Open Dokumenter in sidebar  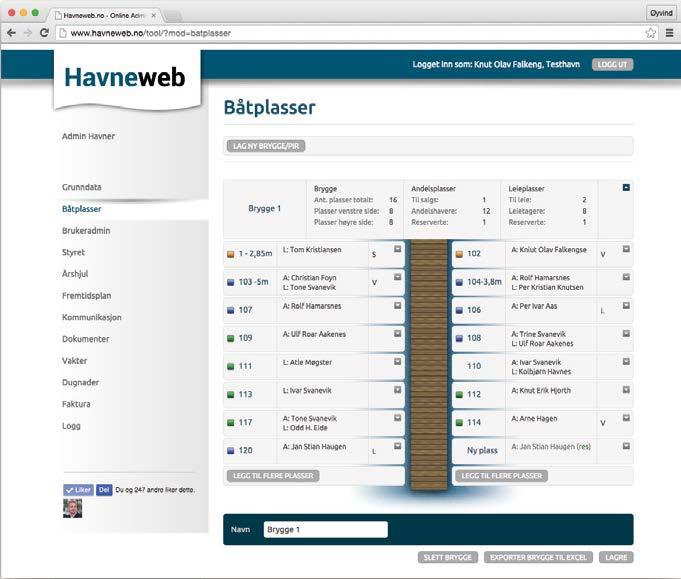(x=86, y=339)
